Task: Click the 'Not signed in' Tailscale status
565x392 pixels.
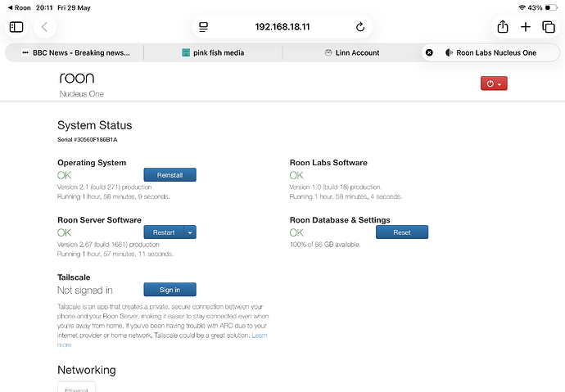Action: pos(85,291)
